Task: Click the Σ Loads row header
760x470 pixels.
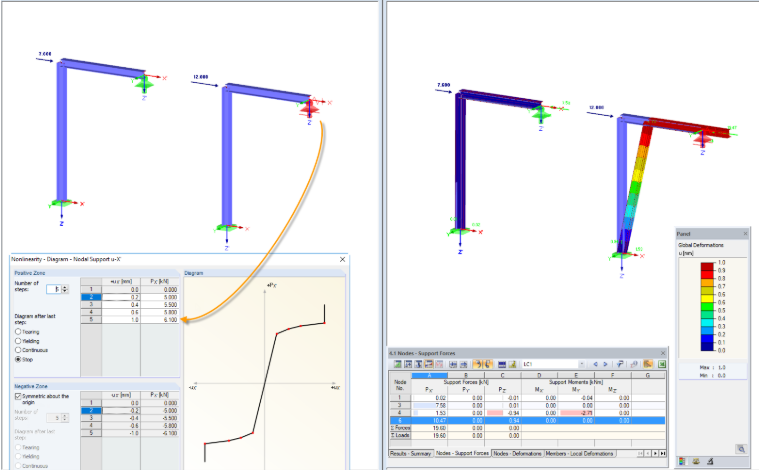Action: (400, 436)
